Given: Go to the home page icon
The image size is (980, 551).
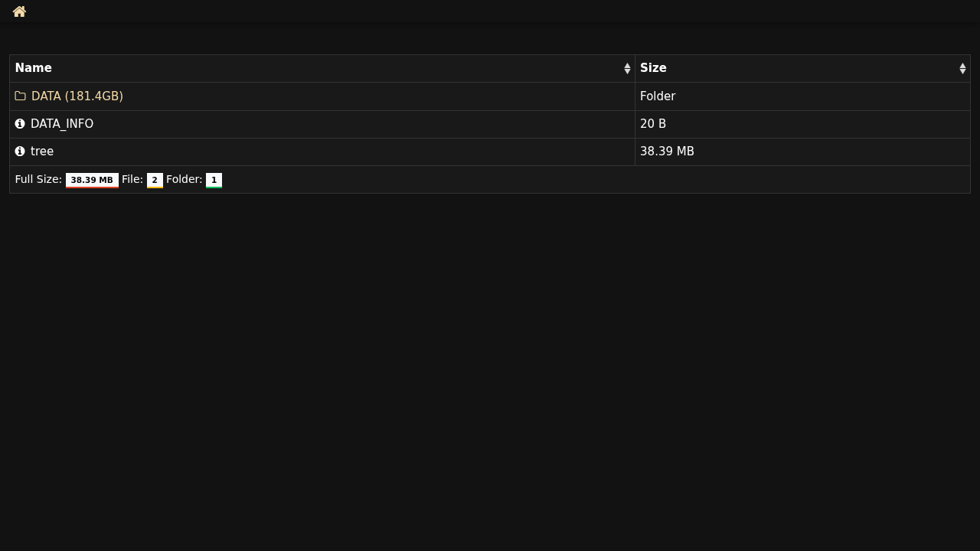Looking at the screenshot, I should pyautogui.click(x=19, y=11).
